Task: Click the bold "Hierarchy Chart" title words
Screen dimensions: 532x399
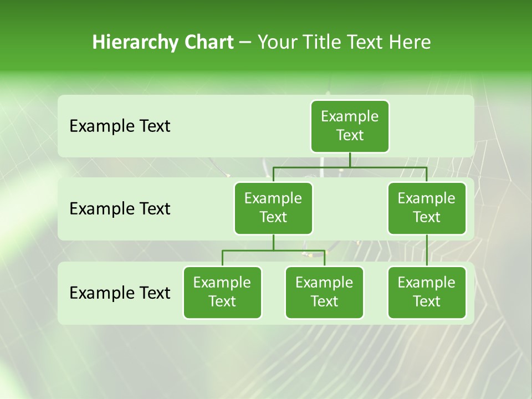Action: pos(162,42)
